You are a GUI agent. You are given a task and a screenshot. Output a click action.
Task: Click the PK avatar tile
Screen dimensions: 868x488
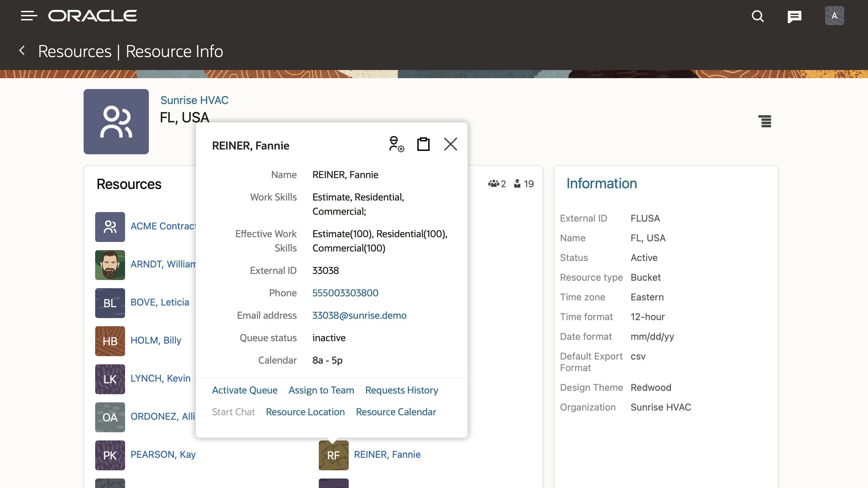(110, 455)
